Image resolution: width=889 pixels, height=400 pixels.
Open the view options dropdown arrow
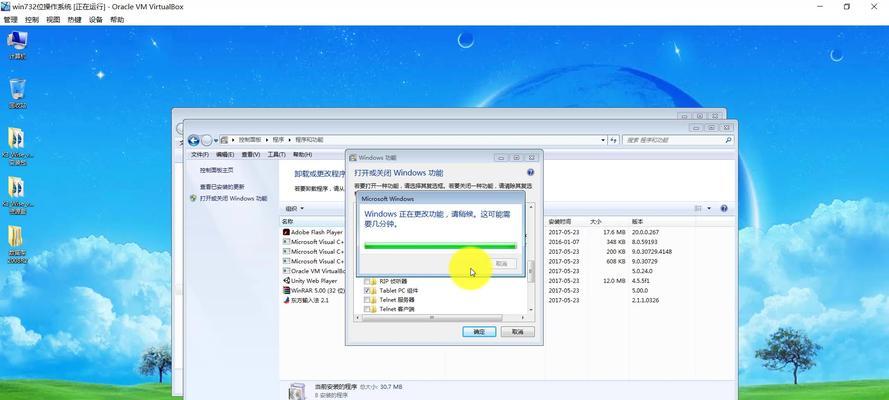709,208
